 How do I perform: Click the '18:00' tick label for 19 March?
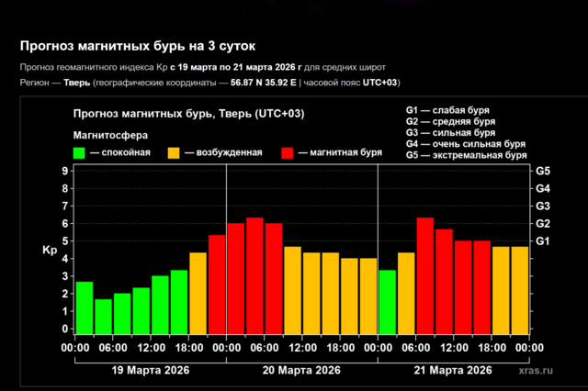click(x=189, y=348)
